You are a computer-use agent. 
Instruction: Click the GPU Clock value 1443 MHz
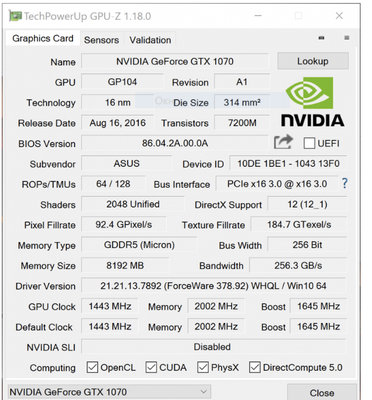[x=110, y=306]
